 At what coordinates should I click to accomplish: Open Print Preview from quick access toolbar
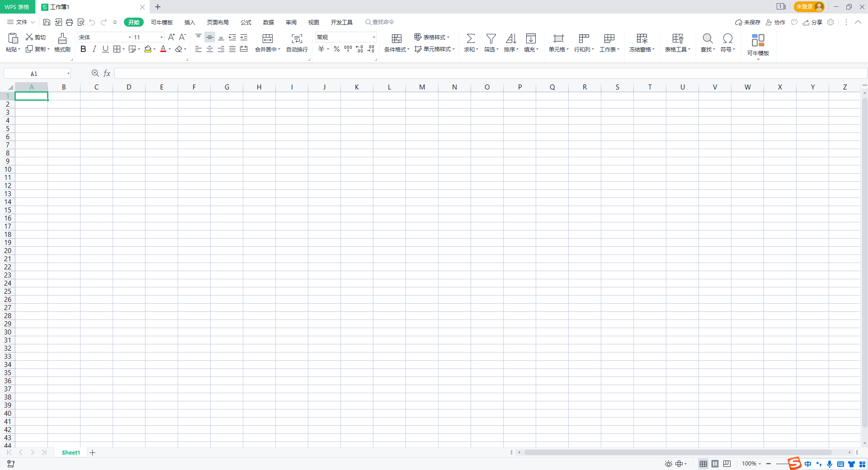(x=81, y=22)
